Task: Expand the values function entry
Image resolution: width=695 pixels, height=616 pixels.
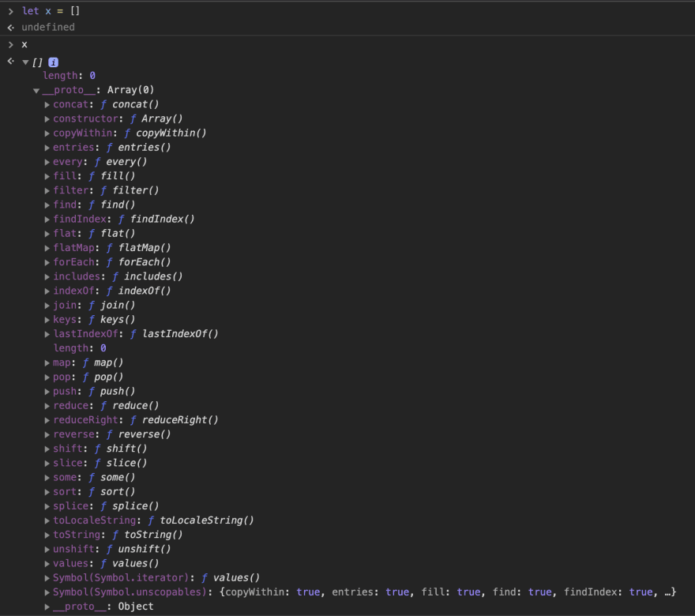Action: point(47,564)
